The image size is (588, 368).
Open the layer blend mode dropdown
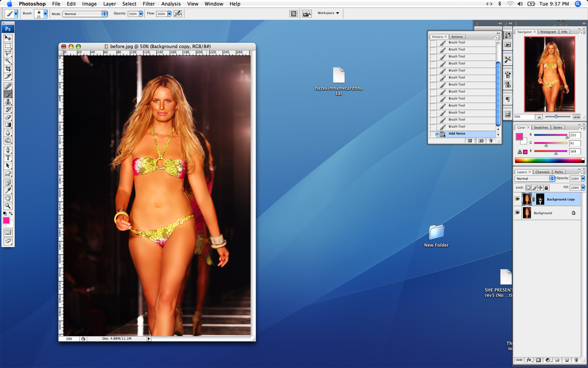[x=535, y=178]
